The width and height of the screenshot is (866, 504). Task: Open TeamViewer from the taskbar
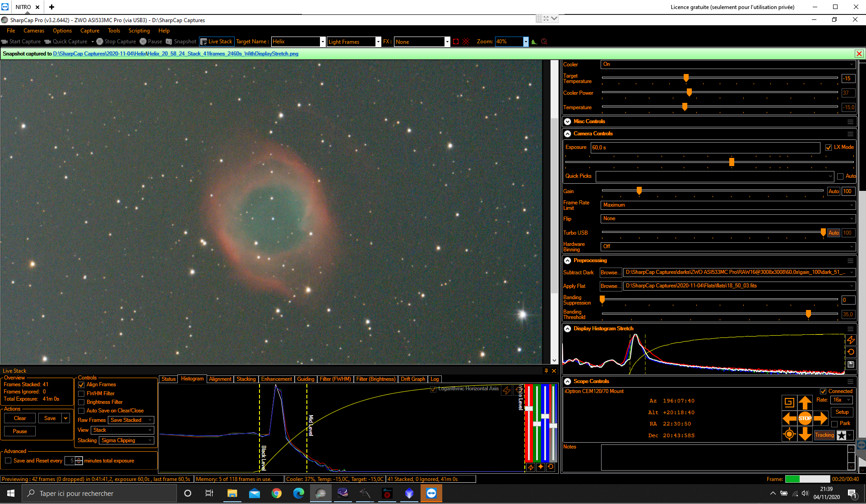[431, 493]
